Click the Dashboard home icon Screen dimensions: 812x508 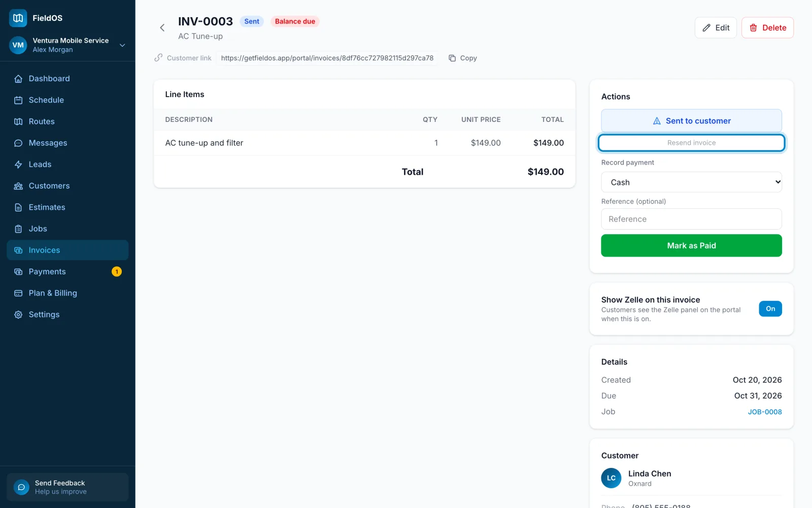pos(18,79)
